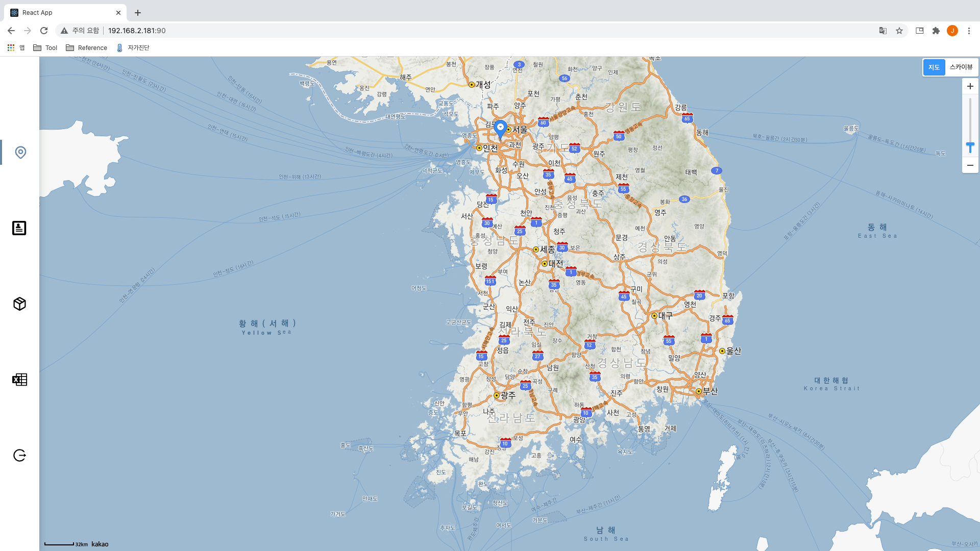Click the Chrome extensions puzzle icon
Screen dimensions: 980x551
[x=936, y=31]
